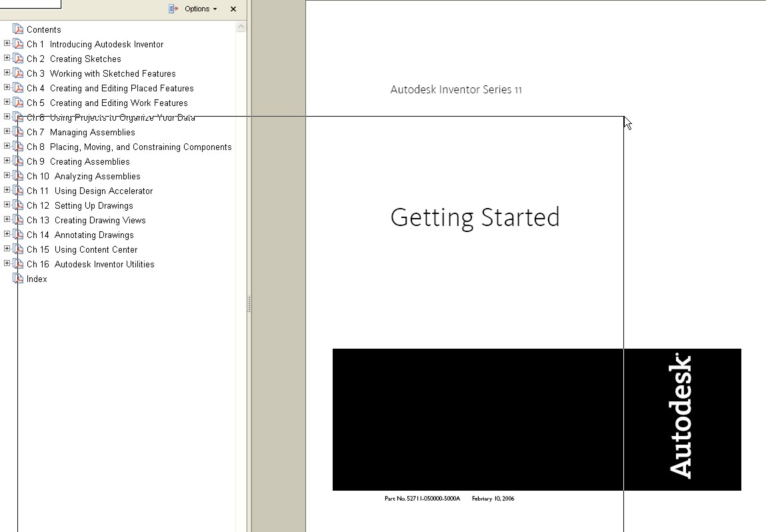
Task: Click PDF icon beside Ch 4 bookmark
Action: pyautogui.click(x=18, y=88)
